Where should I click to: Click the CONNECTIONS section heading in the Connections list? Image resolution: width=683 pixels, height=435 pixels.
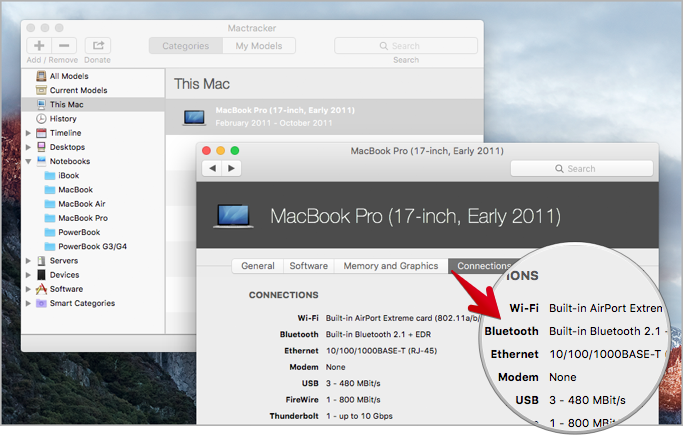pyautogui.click(x=284, y=295)
